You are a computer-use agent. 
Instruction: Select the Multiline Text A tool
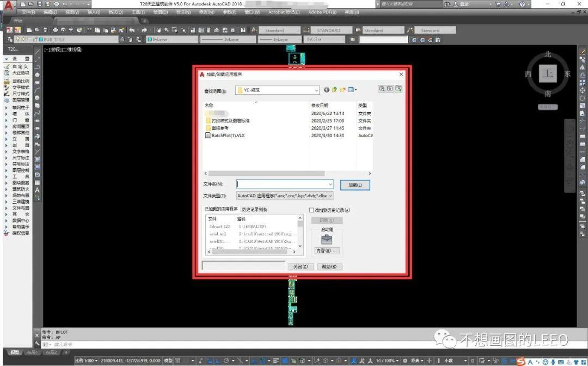38,190
